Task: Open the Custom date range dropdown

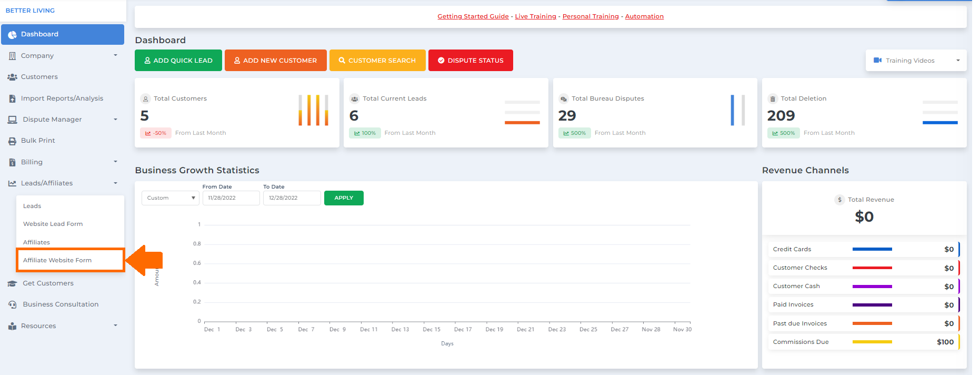Action: tap(171, 198)
